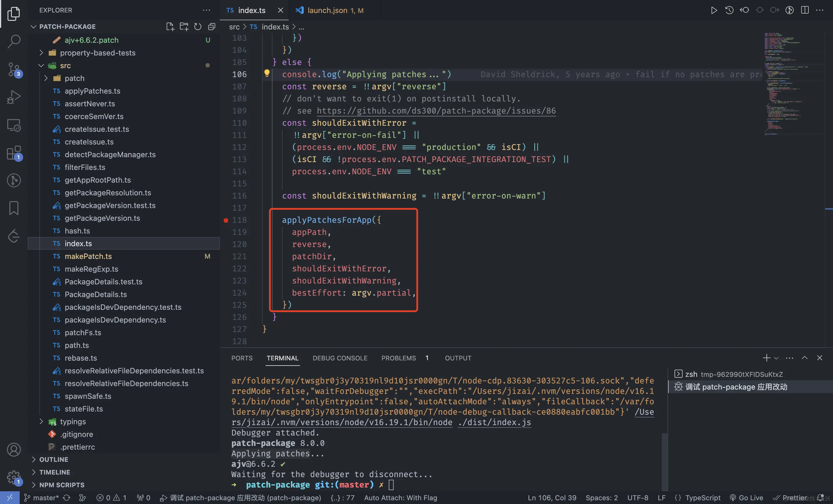Click errors and warnings count in status bar
Image resolution: width=833 pixels, height=504 pixels.
[111, 498]
